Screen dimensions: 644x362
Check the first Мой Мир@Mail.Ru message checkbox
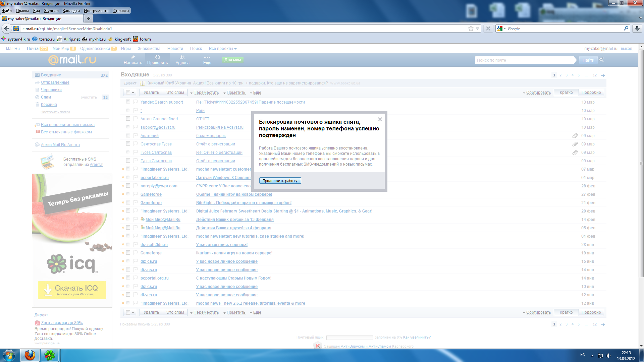click(x=128, y=219)
